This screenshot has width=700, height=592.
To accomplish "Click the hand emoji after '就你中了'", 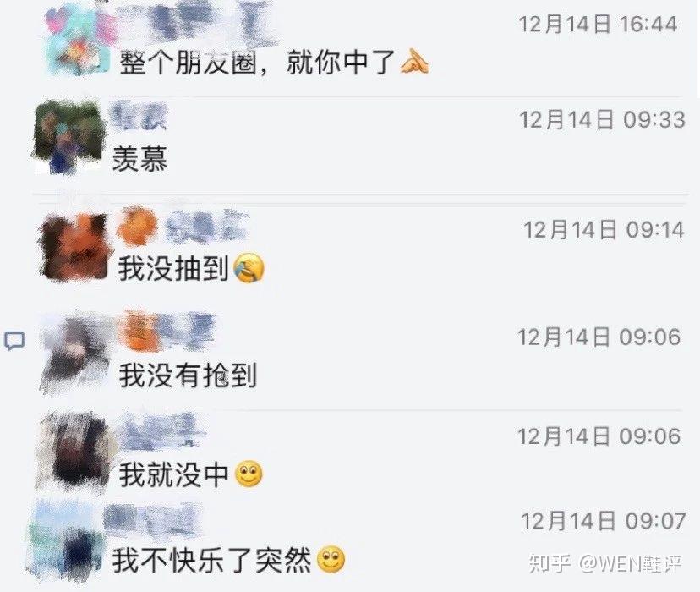I will click(414, 63).
